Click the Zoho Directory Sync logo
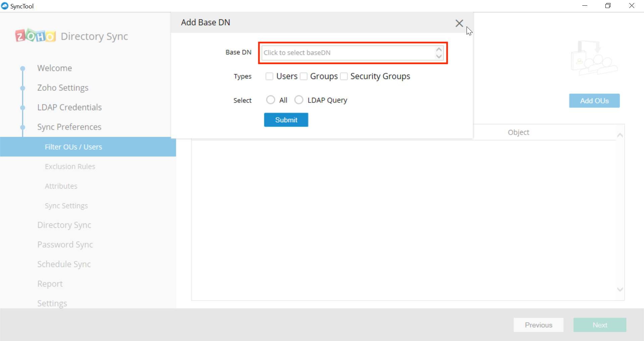This screenshot has height=341, width=644. pyautogui.click(x=71, y=36)
